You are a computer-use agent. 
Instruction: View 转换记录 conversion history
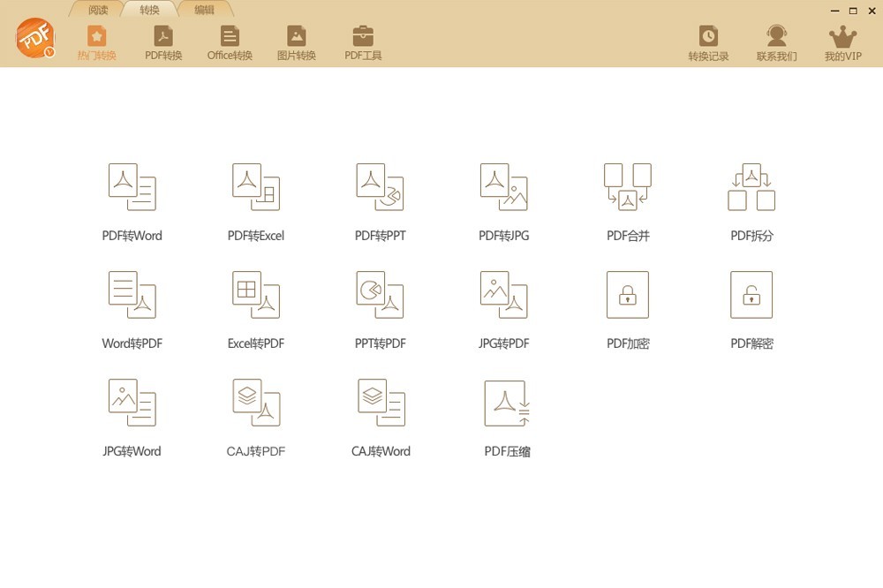click(x=708, y=42)
